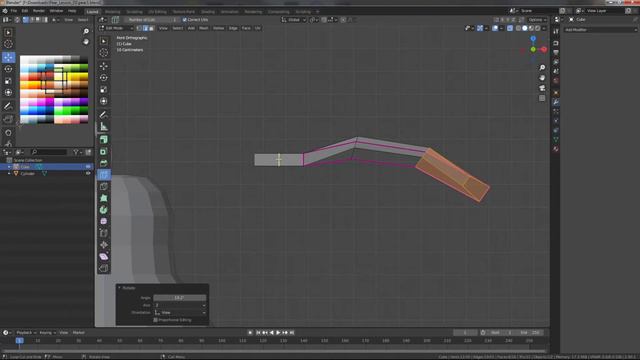Image resolution: width=640 pixels, height=360 pixels.
Task: Toggle camera view using the camera gizmo icon
Action: (x=542, y=88)
